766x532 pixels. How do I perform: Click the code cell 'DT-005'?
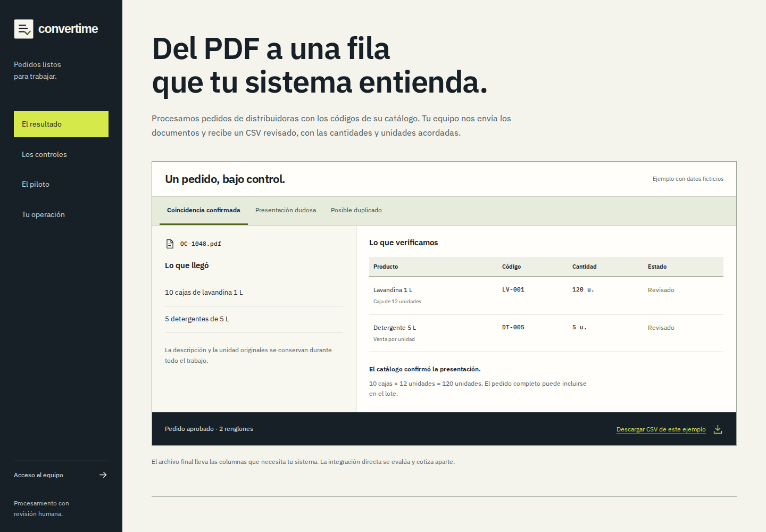(513, 328)
